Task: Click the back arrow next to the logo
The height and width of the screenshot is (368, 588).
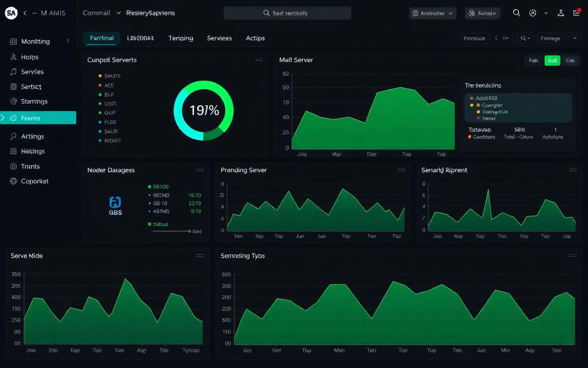Action: click(x=25, y=13)
